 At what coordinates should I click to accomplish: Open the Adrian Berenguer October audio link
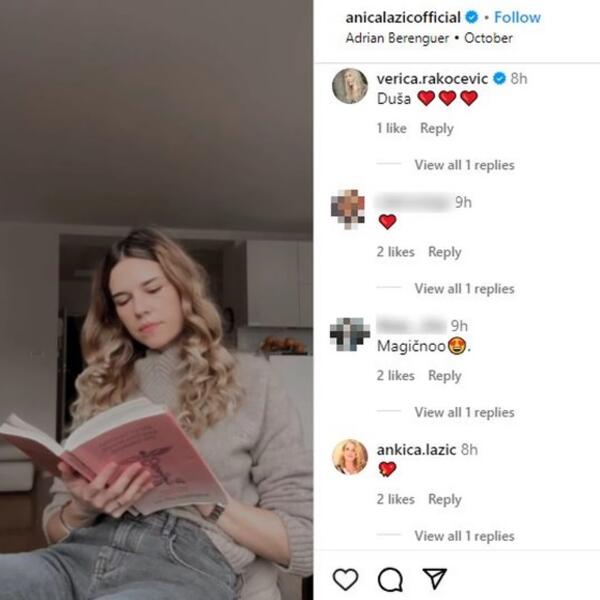429,38
